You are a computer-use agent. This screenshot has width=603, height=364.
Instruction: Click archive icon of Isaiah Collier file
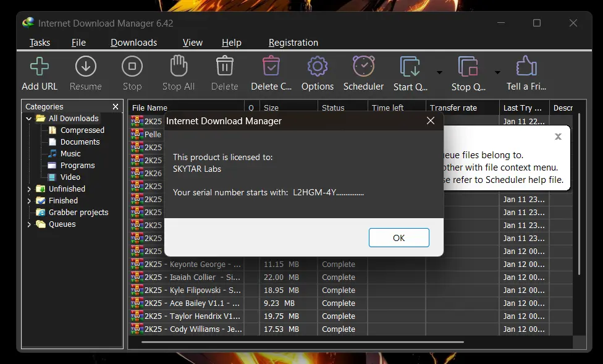(137, 277)
